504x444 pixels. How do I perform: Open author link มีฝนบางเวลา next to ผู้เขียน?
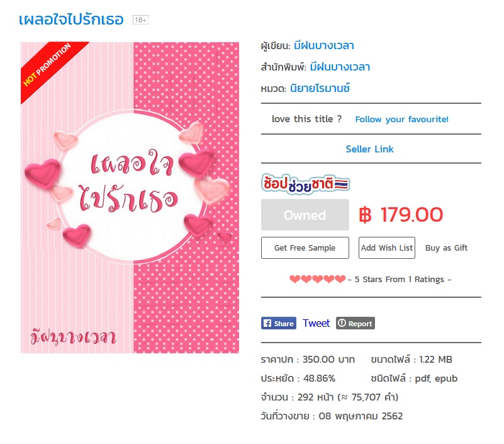coord(323,46)
